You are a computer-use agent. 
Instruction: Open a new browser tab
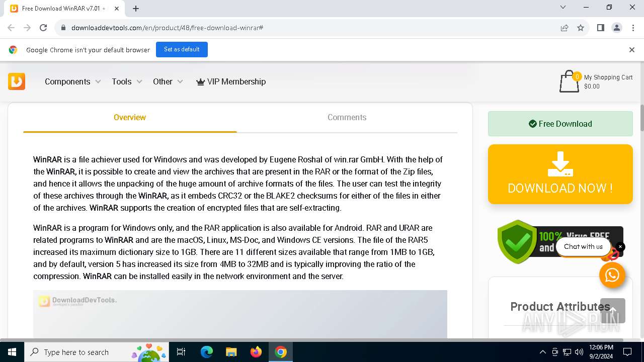click(136, 9)
